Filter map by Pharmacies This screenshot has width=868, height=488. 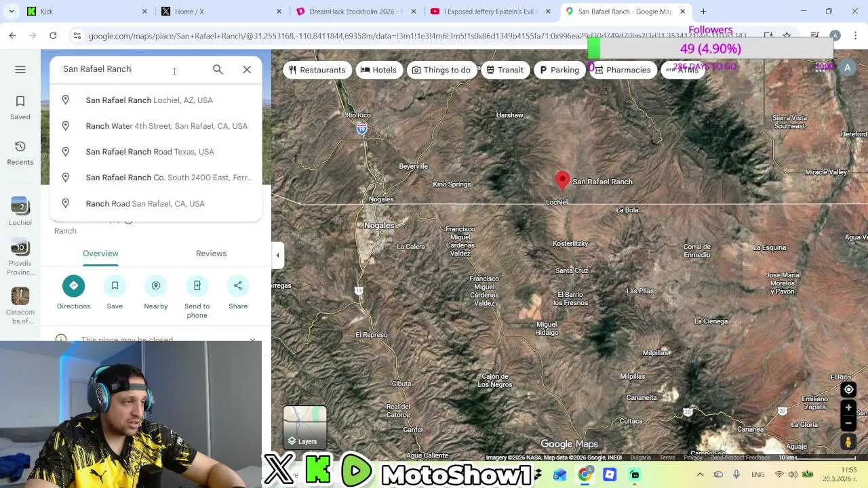point(623,70)
